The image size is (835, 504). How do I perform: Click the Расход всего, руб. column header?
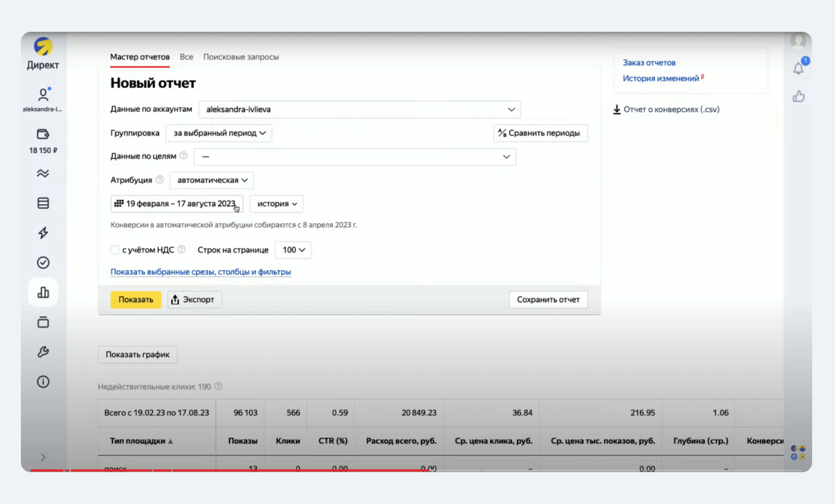401,441
